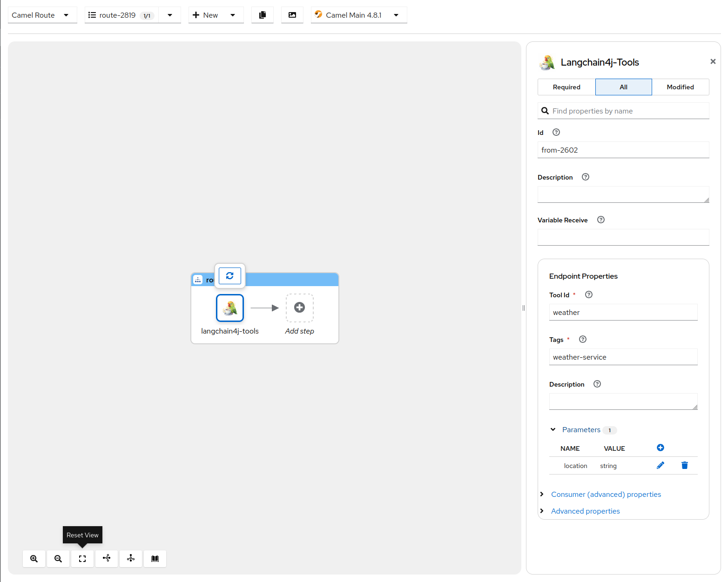Click the replace step refresh icon
The width and height of the screenshot is (728, 582).
[x=230, y=276]
